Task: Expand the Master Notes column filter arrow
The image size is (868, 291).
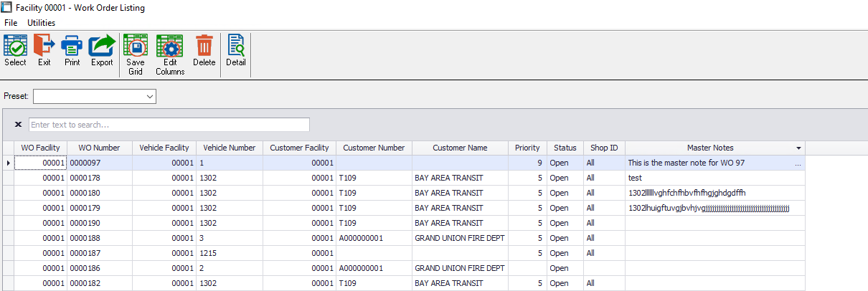Action: point(798,148)
